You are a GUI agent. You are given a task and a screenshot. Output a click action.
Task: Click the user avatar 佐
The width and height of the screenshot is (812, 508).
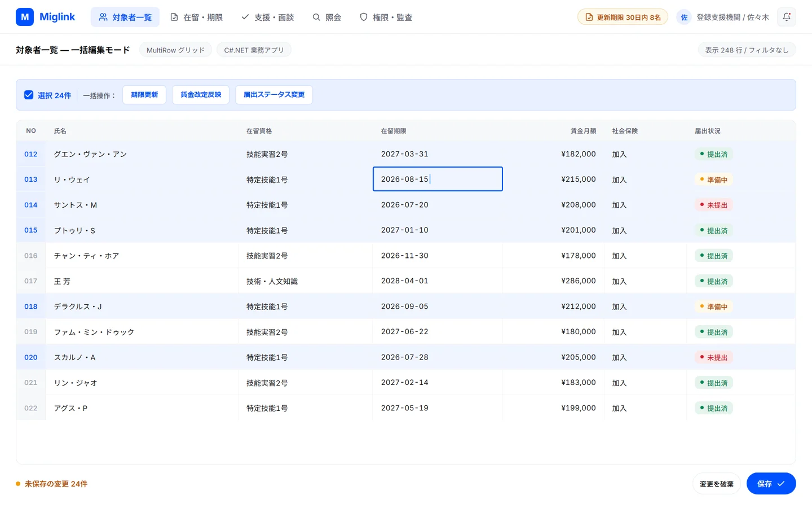point(684,17)
